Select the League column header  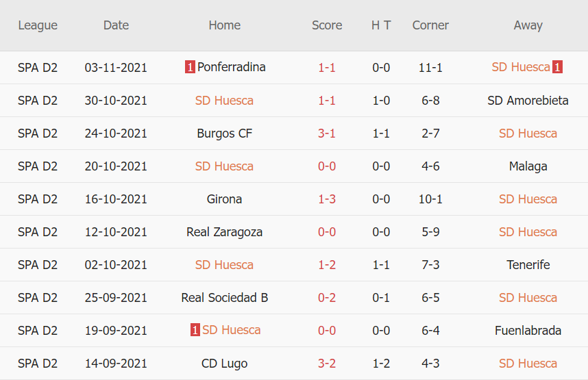point(38,25)
